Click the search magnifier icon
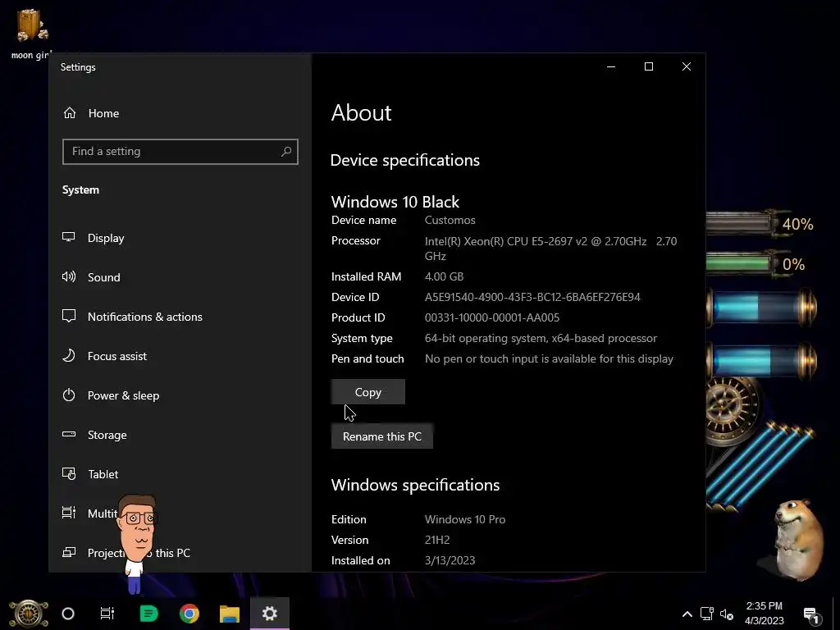Image resolution: width=840 pixels, height=630 pixels. pyautogui.click(x=286, y=152)
